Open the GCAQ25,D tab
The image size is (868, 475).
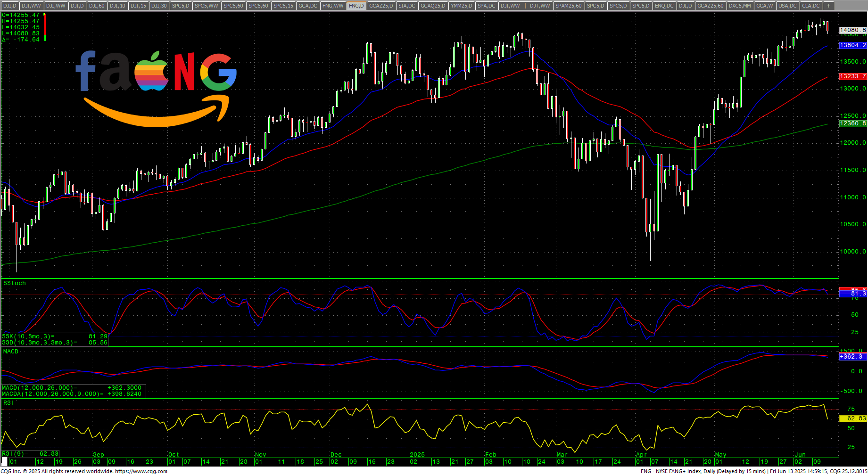pyautogui.click(x=433, y=6)
